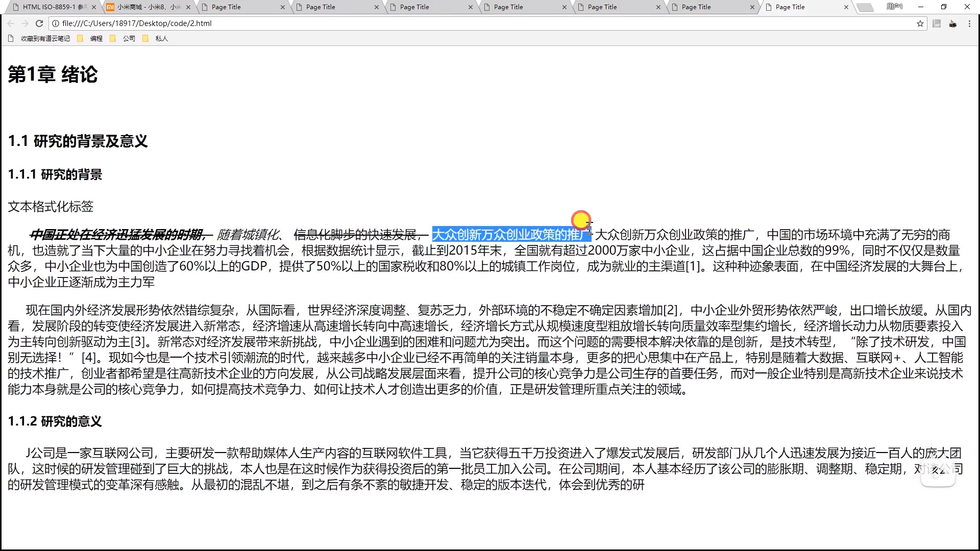Screen dimensions: 980x551
Task: Open the three-dot Chrome menu
Action: 969,23
